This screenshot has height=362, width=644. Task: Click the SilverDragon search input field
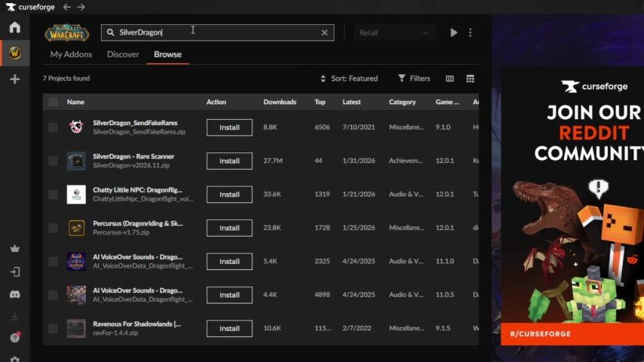point(217,32)
